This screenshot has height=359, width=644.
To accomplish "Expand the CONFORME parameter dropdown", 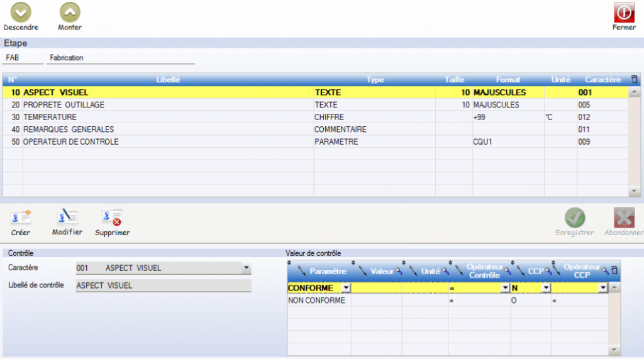I will coord(346,288).
